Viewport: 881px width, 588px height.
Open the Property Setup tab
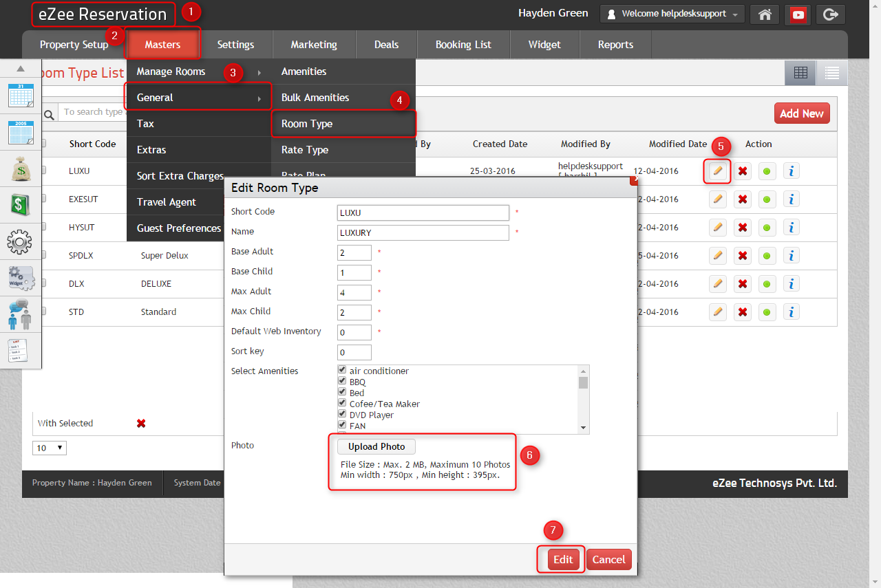tap(74, 45)
